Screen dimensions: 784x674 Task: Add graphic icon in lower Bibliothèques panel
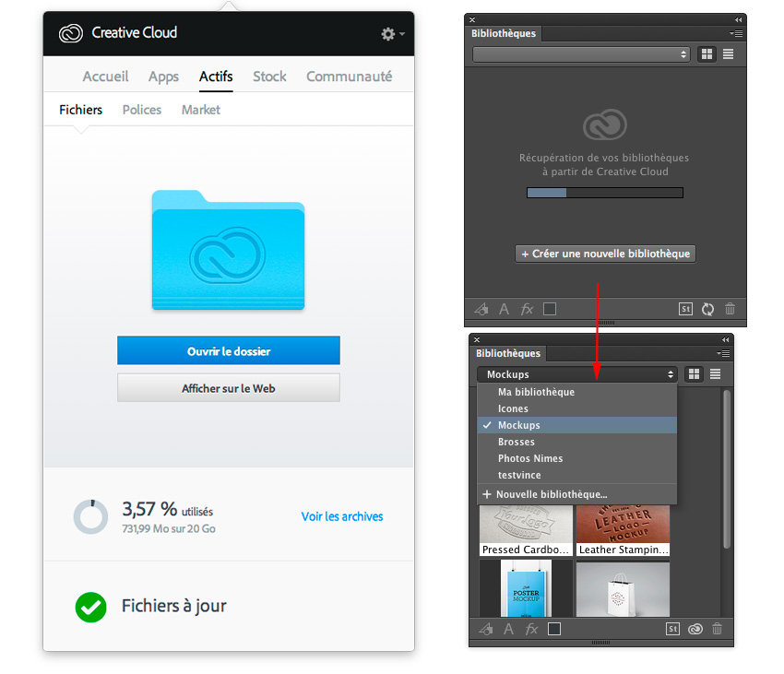point(485,629)
